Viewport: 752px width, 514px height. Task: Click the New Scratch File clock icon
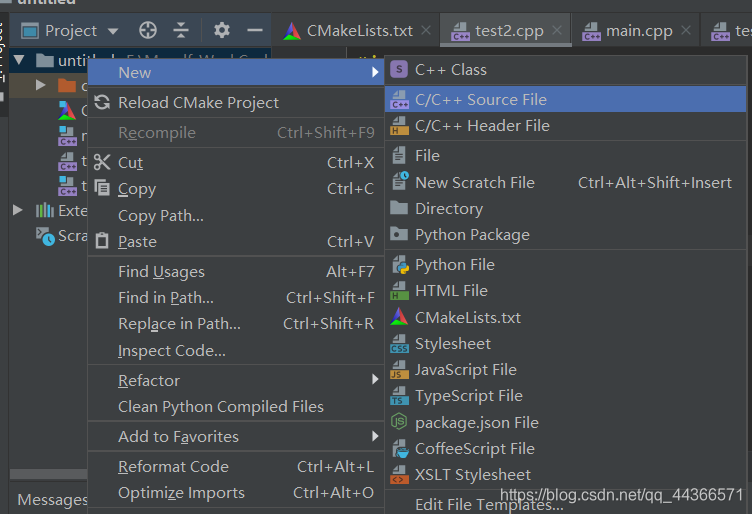400,181
